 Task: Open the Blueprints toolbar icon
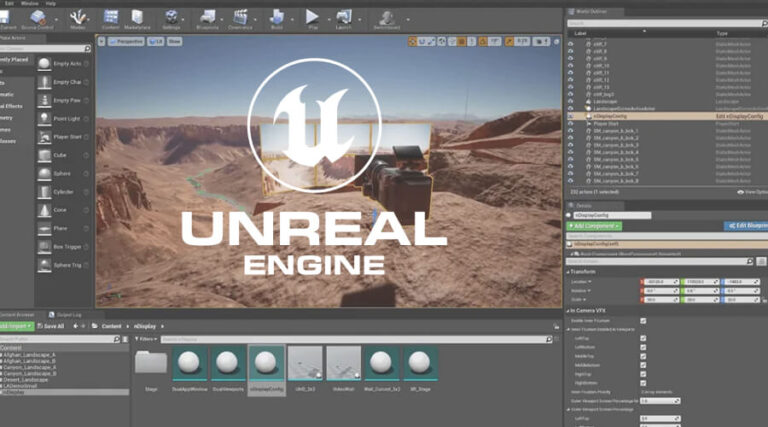tap(207, 20)
